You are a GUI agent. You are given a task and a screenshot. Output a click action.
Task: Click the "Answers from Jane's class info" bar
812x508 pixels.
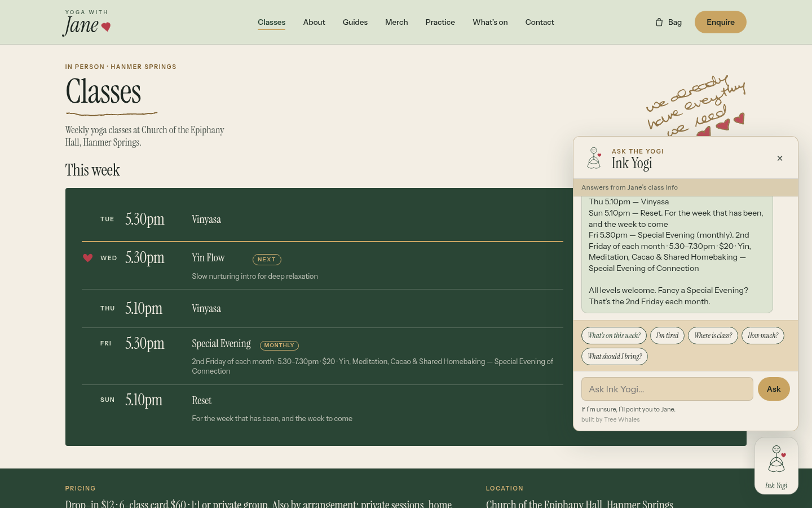point(686,187)
